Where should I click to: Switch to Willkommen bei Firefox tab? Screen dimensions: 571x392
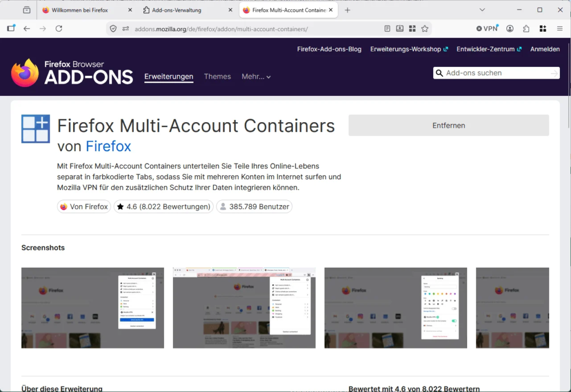click(x=80, y=10)
